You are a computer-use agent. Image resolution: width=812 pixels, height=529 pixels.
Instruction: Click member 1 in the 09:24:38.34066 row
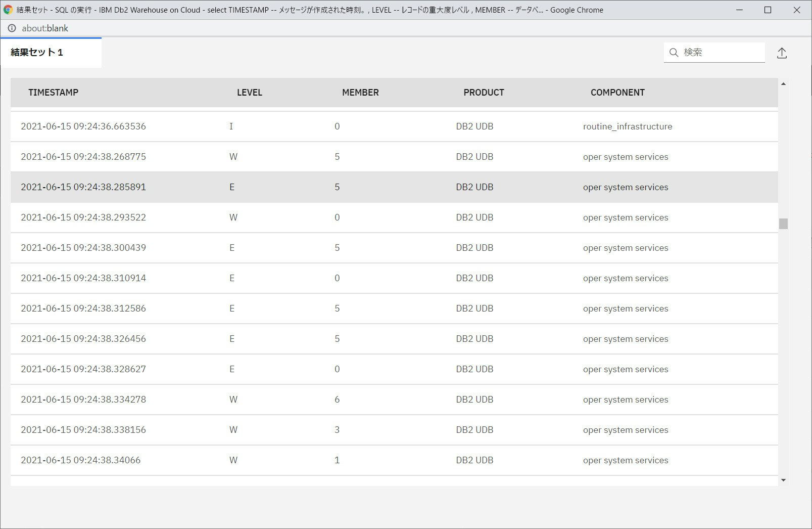[x=337, y=460]
